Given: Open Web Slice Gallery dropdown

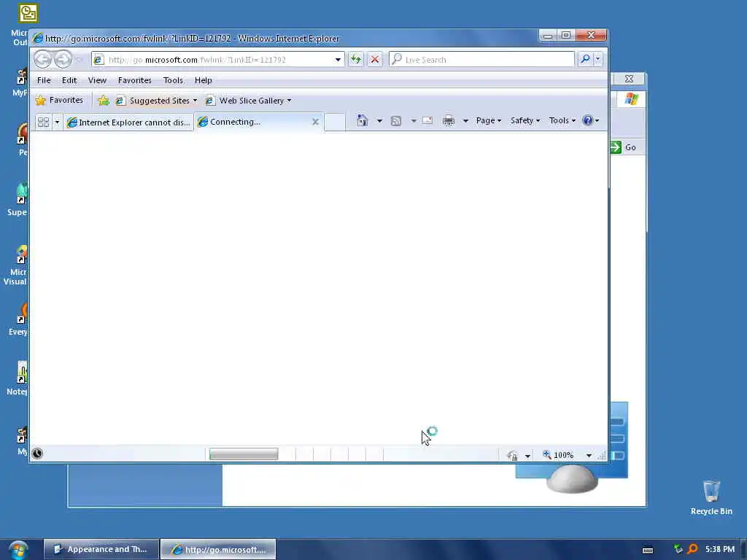Looking at the screenshot, I should tap(248, 101).
